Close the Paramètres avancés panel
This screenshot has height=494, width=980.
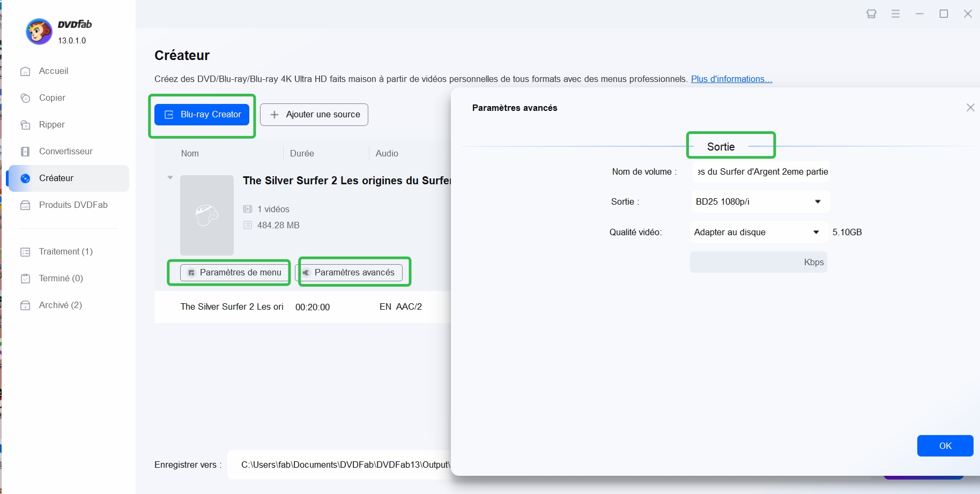pos(970,108)
